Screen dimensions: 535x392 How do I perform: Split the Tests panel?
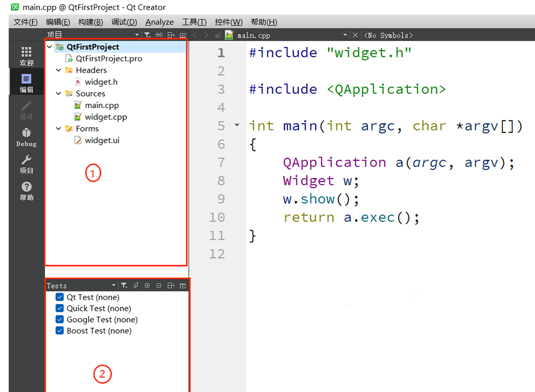click(171, 286)
